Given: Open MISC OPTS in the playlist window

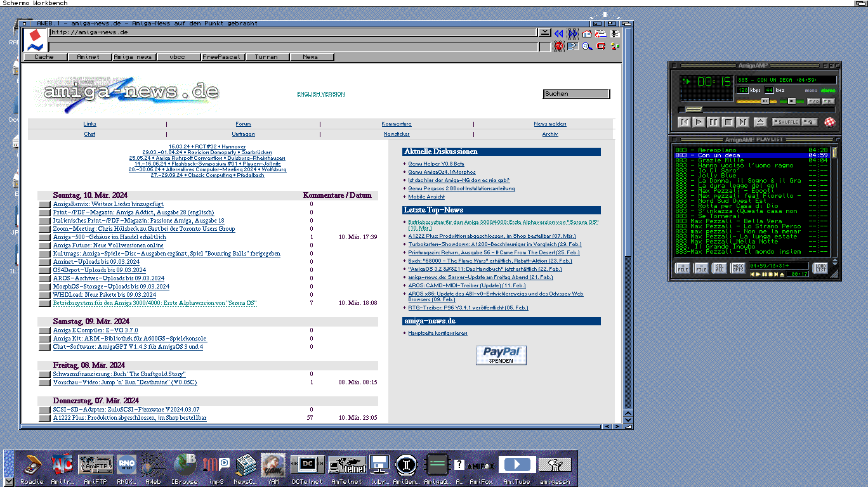Looking at the screenshot, I should [x=739, y=268].
